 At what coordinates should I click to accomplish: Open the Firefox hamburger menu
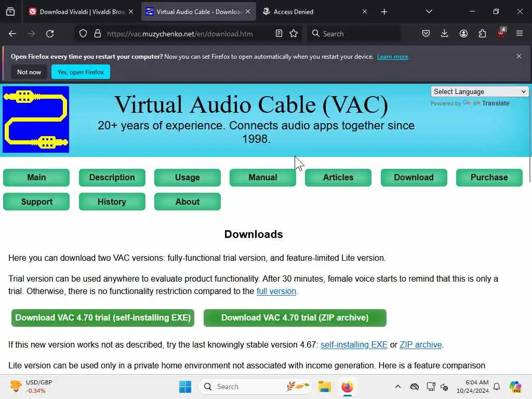[x=520, y=34]
